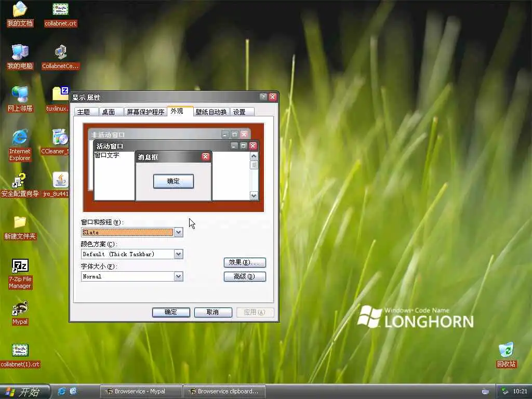Click the system tray network icon
532x399 pixels.
click(x=485, y=392)
